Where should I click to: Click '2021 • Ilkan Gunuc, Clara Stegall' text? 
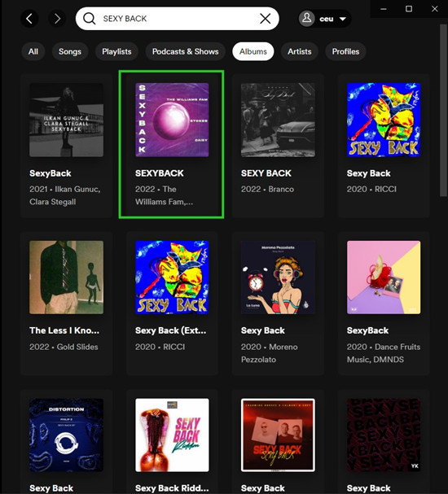pyautogui.click(x=64, y=195)
